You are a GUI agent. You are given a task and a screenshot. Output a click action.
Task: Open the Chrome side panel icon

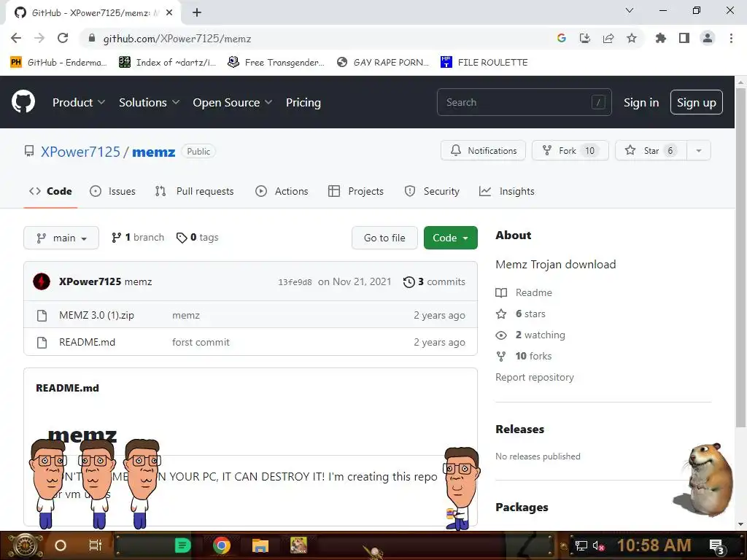(684, 38)
